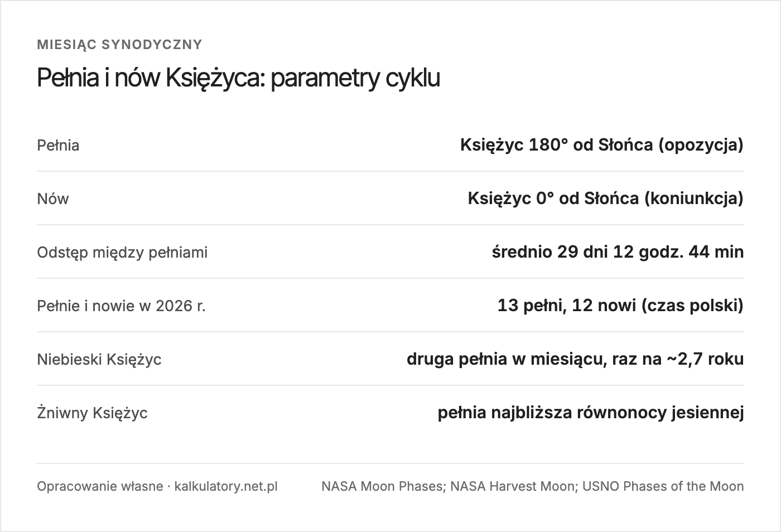The image size is (781, 532).
Task: Click the 'Niebieski Księżyc' row label
Action: [x=99, y=360]
